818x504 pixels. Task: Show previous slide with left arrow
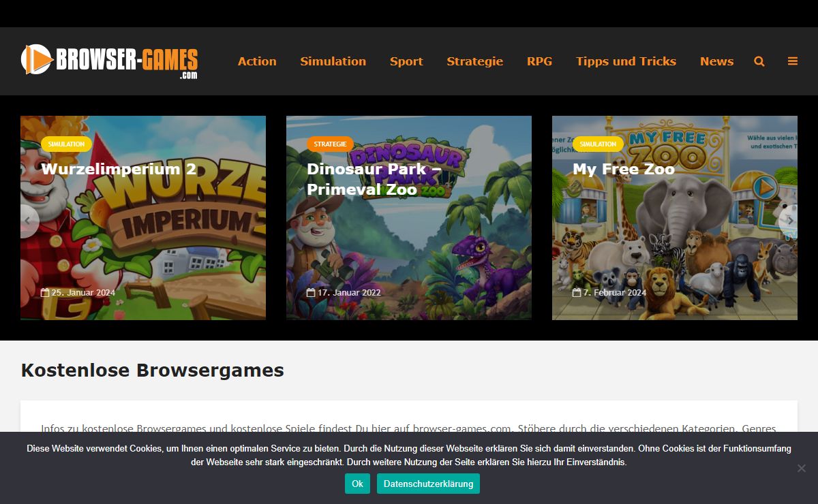tap(29, 221)
